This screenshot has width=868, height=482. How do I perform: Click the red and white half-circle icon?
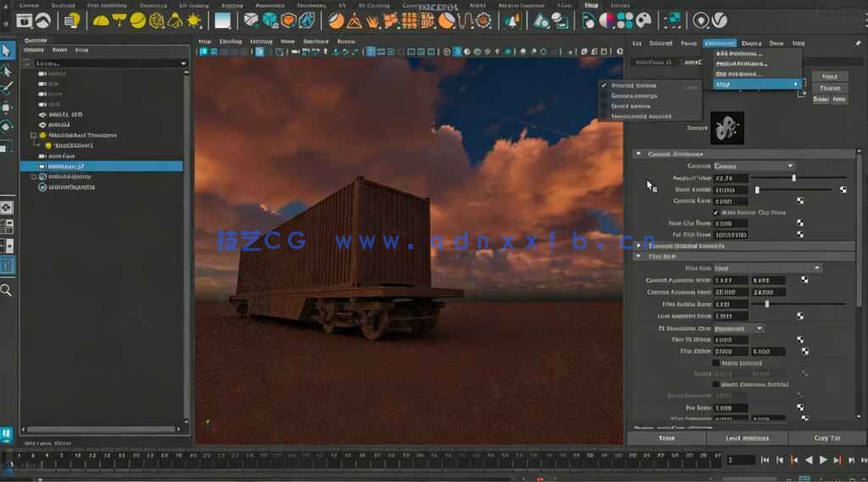click(606, 20)
